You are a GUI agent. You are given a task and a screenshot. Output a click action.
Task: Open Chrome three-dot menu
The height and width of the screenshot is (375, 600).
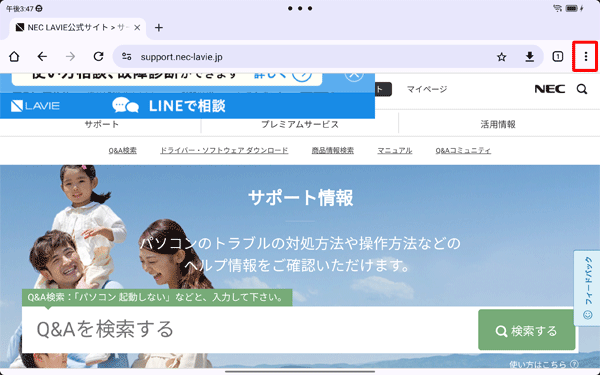pos(585,57)
